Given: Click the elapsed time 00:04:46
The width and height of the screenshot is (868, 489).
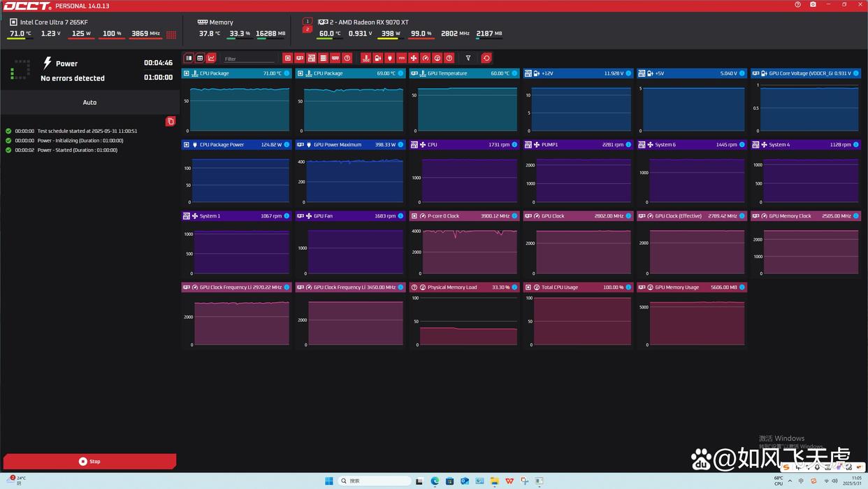Looking at the screenshot, I should pos(158,63).
